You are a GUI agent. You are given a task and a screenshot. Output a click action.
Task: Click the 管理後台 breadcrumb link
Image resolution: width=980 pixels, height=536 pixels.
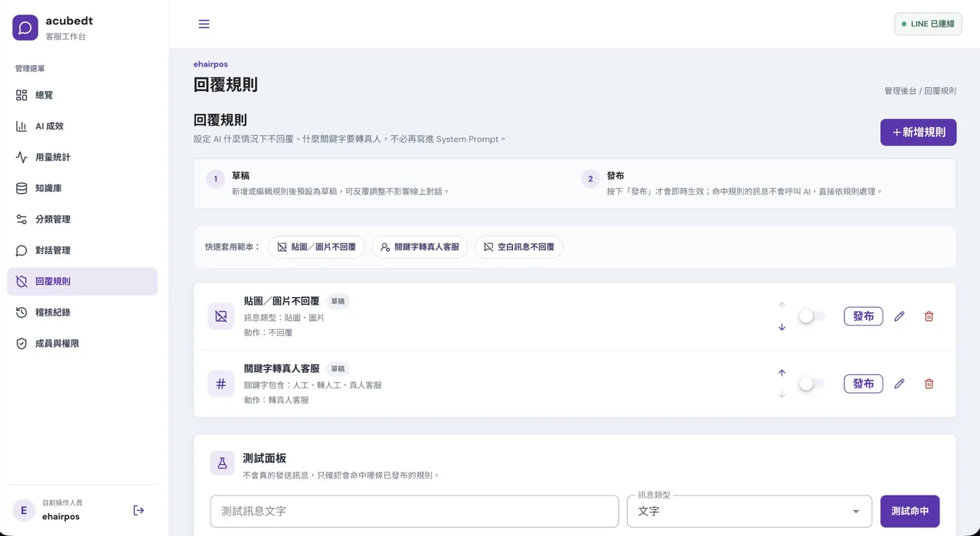900,90
